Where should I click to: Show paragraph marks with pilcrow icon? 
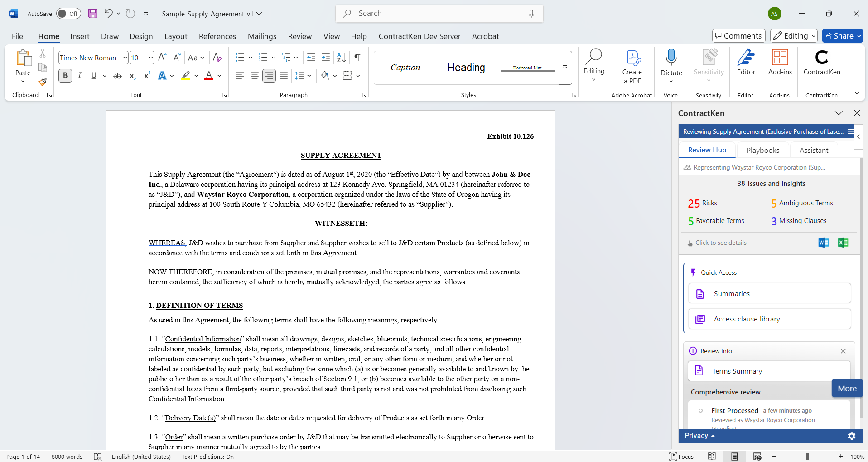[x=357, y=58]
